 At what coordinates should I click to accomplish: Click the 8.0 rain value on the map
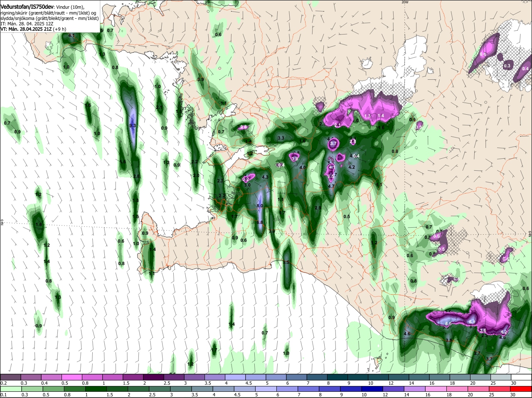[x=260, y=206]
